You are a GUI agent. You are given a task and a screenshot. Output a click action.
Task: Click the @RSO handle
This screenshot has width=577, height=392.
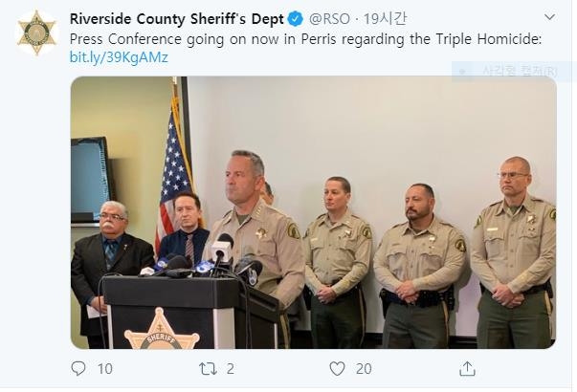[329, 19]
